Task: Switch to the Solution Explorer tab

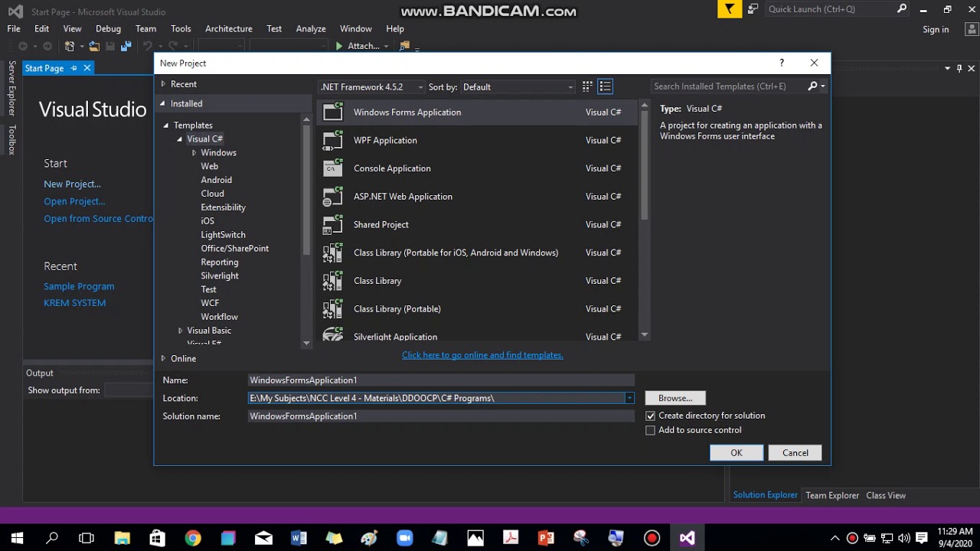Action: (765, 495)
